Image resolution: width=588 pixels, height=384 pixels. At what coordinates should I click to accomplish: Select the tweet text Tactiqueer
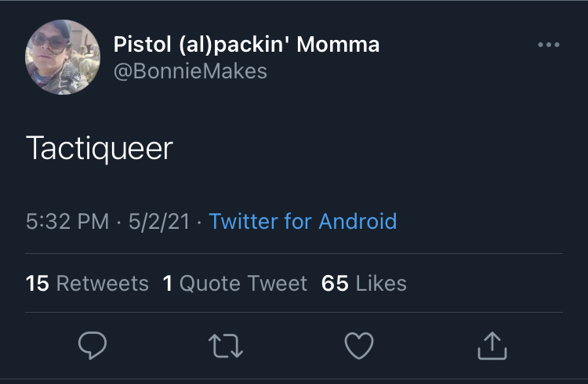[100, 148]
